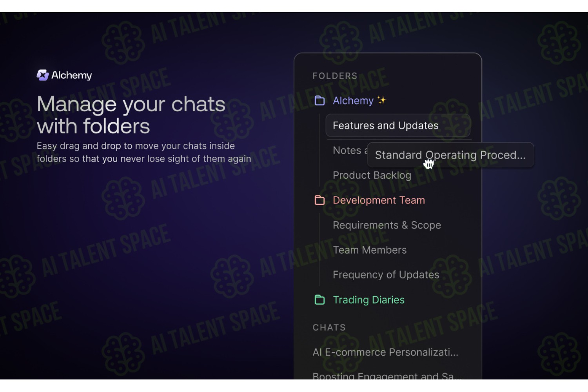Expand the Trading Diaries folder
Image resolution: width=588 pixels, height=392 pixels.
368,300
